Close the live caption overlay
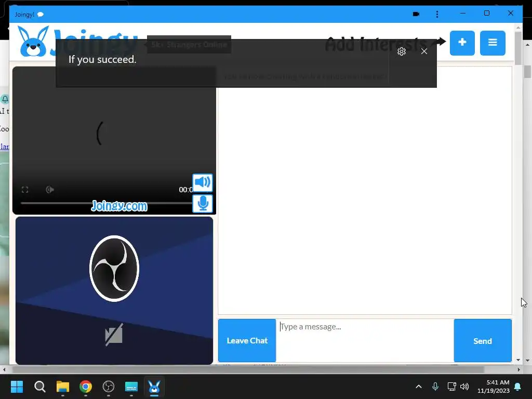This screenshot has height=399, width=532. [x=424, y=51]
